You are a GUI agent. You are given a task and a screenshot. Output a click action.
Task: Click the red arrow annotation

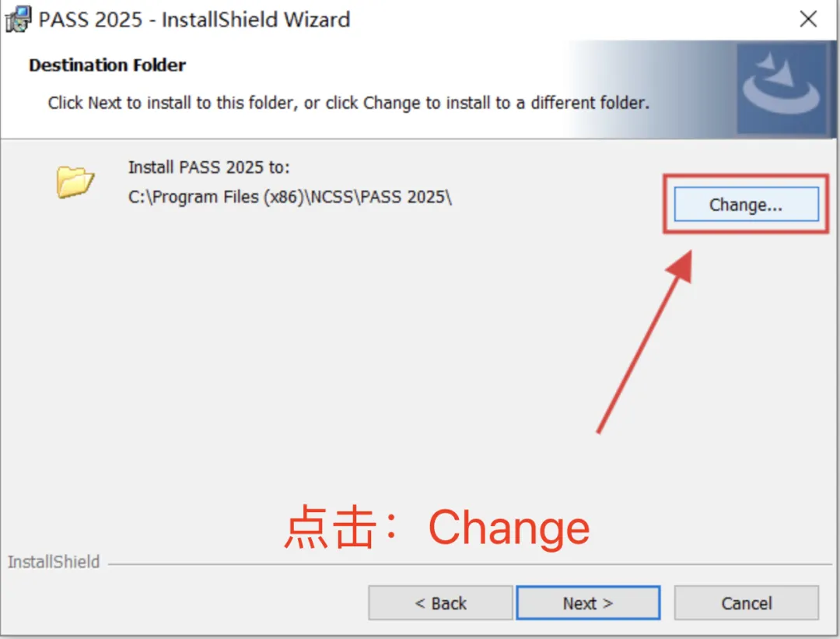click(x=645, y=342)
